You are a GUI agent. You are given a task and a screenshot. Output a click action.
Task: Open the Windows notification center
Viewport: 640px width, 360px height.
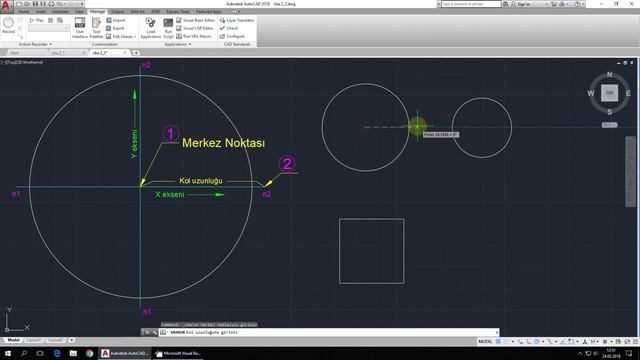(629, 353)
